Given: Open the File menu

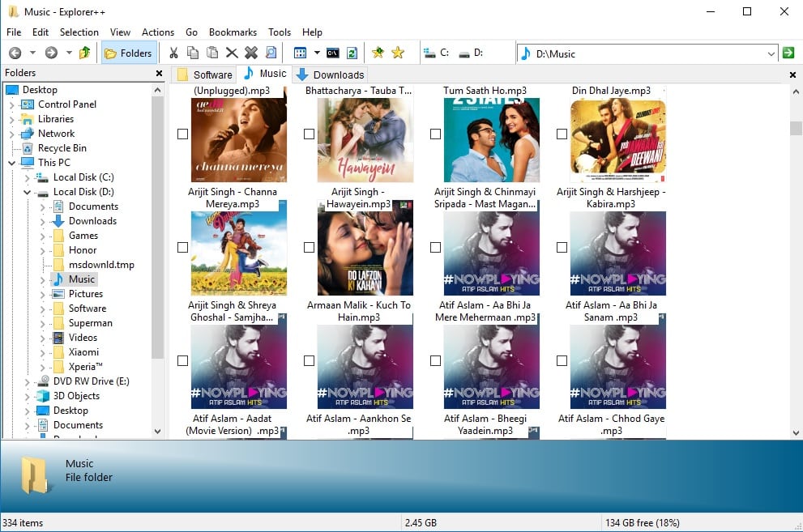Looking at the screenshot, I should pos(14,32).
